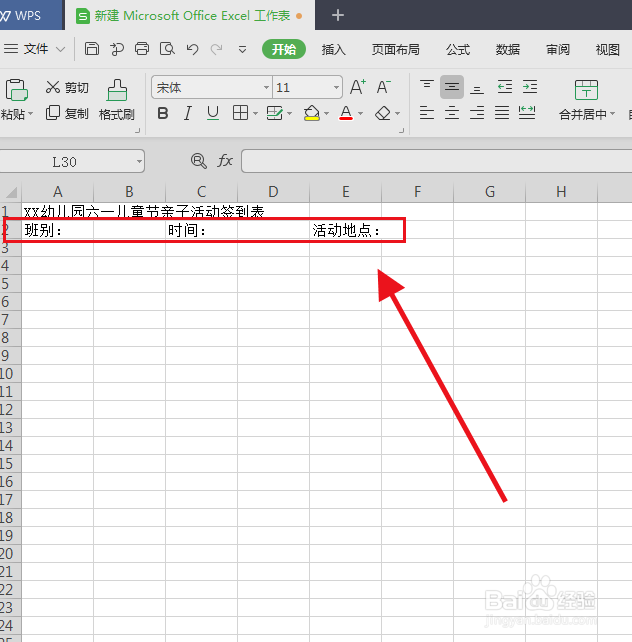
Task: Click the Save icon in quick toolbar
Action: coord(92,49)
